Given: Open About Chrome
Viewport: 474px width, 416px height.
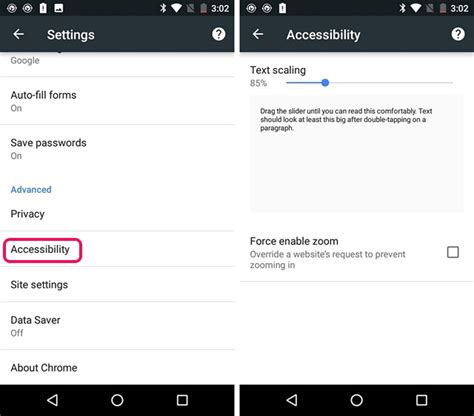Looking at the screenshot, I should tap(117, 368).
